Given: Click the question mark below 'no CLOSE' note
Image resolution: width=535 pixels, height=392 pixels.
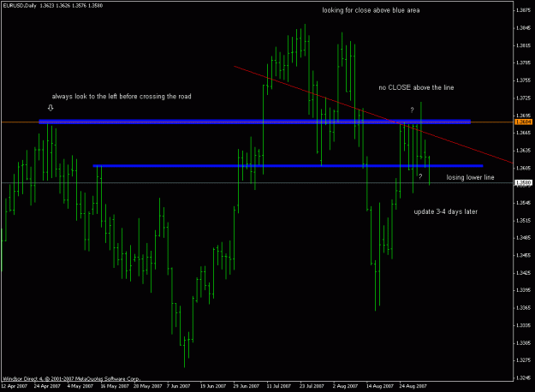Looking at the screenshot, I should (x=412, y=110).
